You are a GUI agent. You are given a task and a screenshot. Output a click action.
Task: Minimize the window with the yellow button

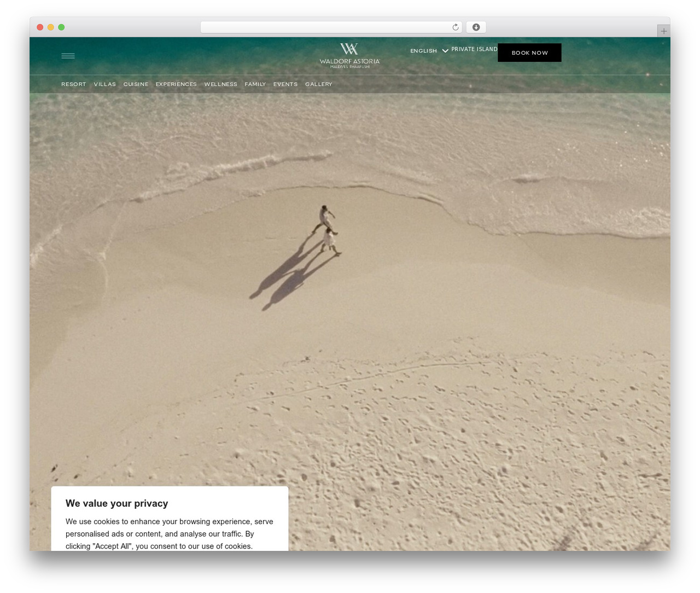point(50,27)
